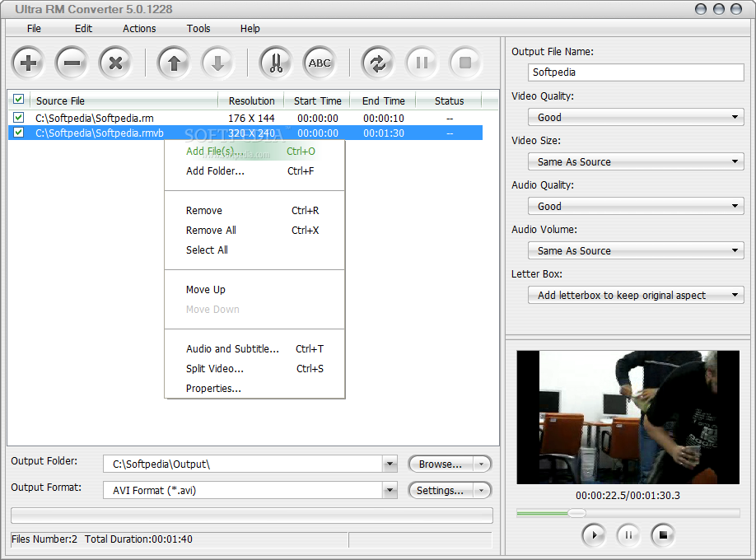Expand the Output Folder path dropdown
The height and width of the screenshot is (560, 756).
click(x=390, y=464)
